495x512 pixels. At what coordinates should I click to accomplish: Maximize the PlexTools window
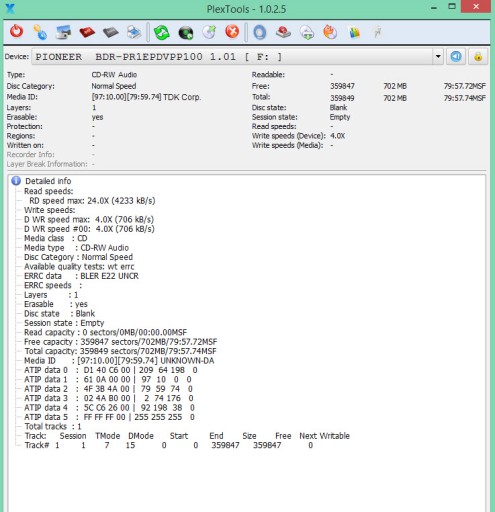point(452,7)
